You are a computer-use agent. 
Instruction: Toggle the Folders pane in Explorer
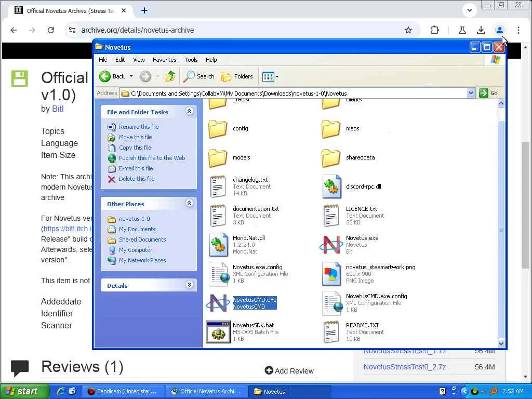237,76
